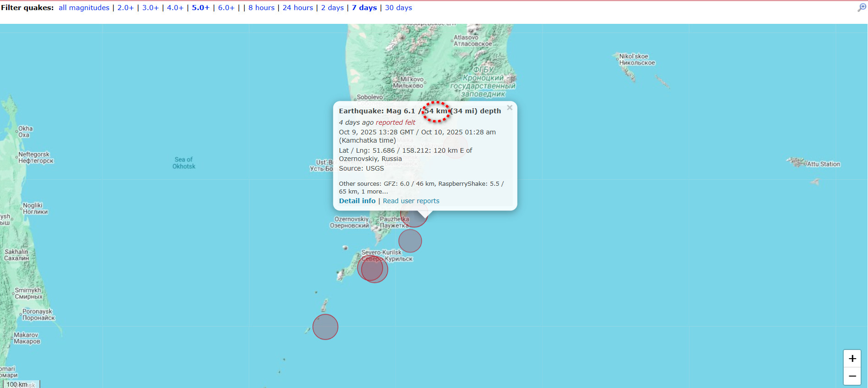Filter quakes to all magnitudes

coord(84,8)
